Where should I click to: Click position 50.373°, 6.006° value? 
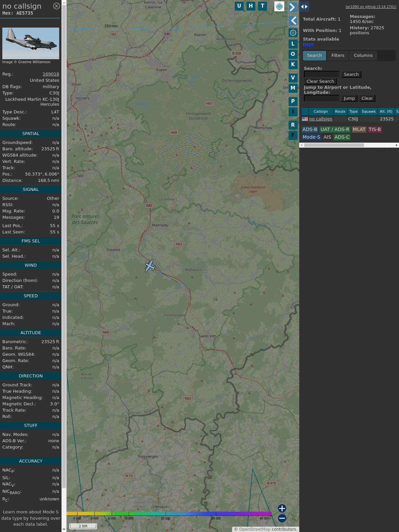click(x=42, y=174)
